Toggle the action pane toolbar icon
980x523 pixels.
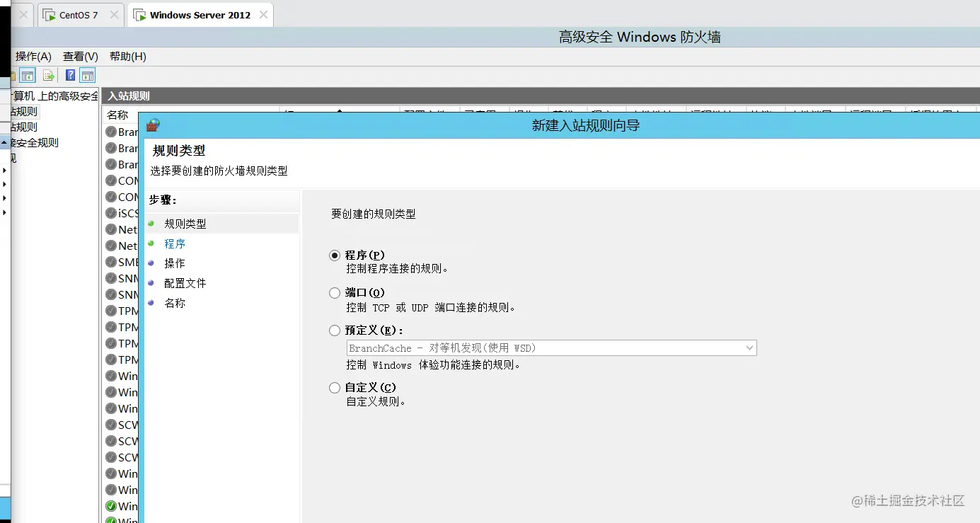88,76
